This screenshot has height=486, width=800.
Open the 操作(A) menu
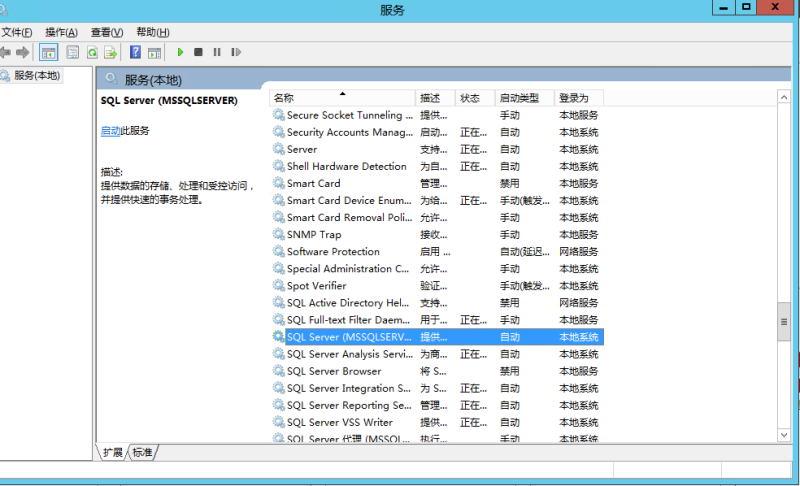click(x=61, y=32)
